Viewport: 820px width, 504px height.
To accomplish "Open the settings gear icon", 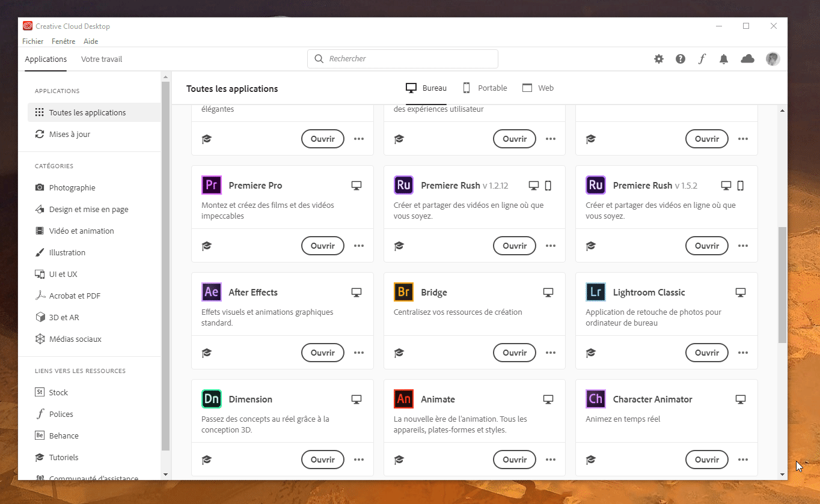I will pos(659,59).
